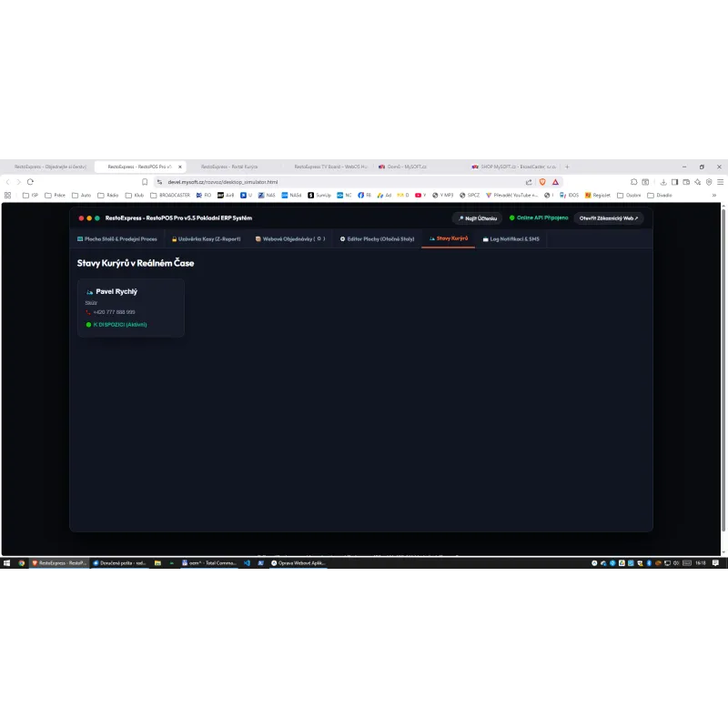Viewport: 728px width, 728px height.
Task: Click the red window dot in RestoPOS header
Action: point(81,218)
